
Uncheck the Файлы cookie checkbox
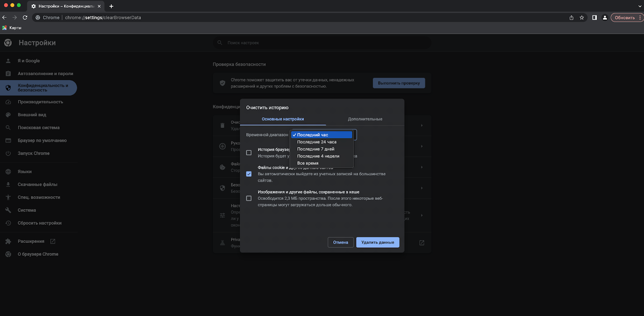[249, 174]
